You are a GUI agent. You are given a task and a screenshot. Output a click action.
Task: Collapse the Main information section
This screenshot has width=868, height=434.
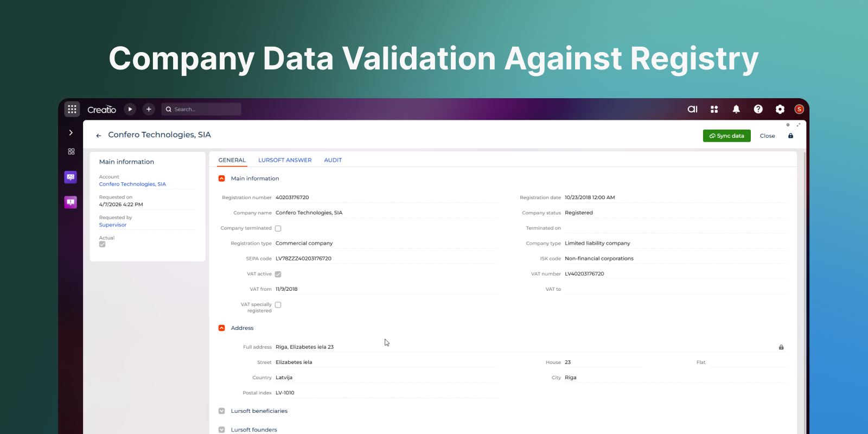coord(222,178)
